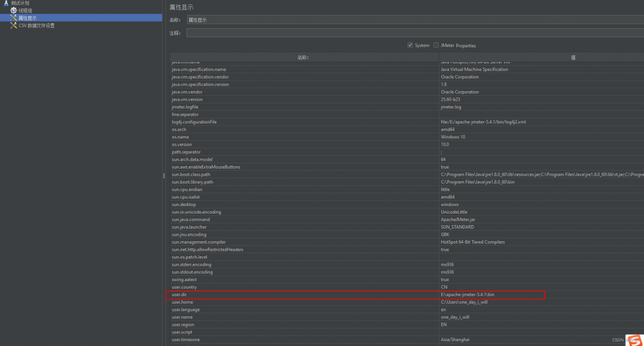
Task: Click the 测试计划 flask icon
Action: [x=6, y=3]
